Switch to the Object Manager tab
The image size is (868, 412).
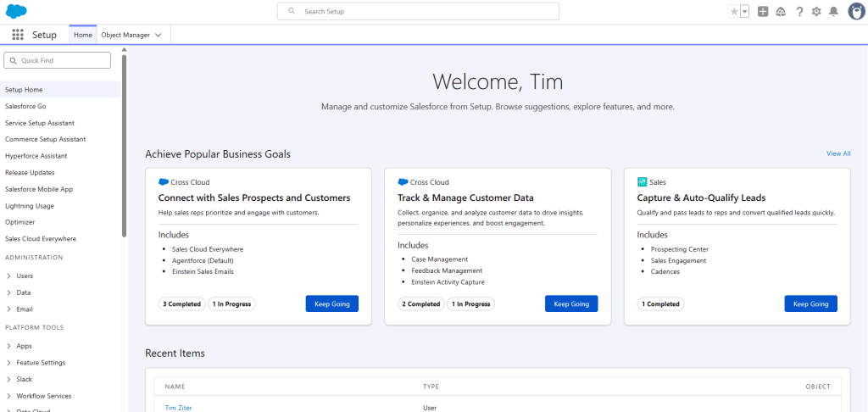click(125, 35)
